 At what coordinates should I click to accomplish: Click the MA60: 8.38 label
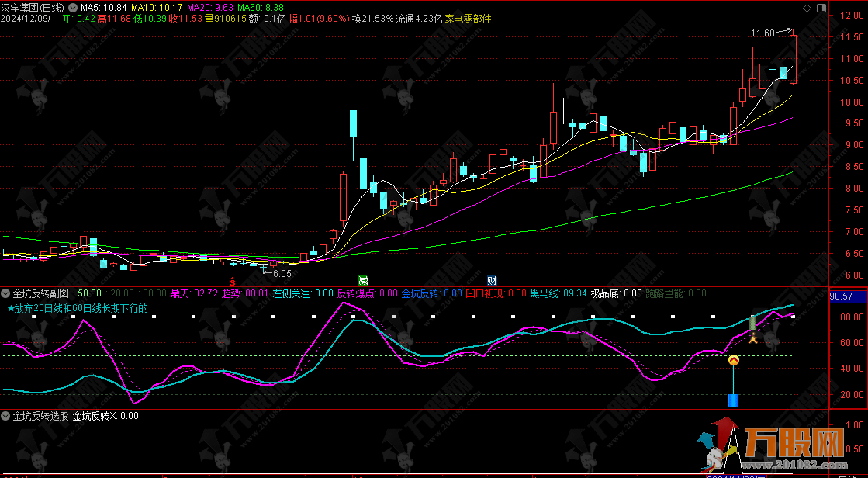[x=261, y=8]
